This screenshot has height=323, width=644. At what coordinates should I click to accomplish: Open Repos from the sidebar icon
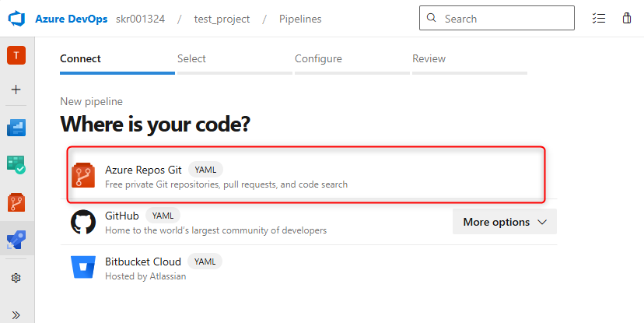(16, 202)
